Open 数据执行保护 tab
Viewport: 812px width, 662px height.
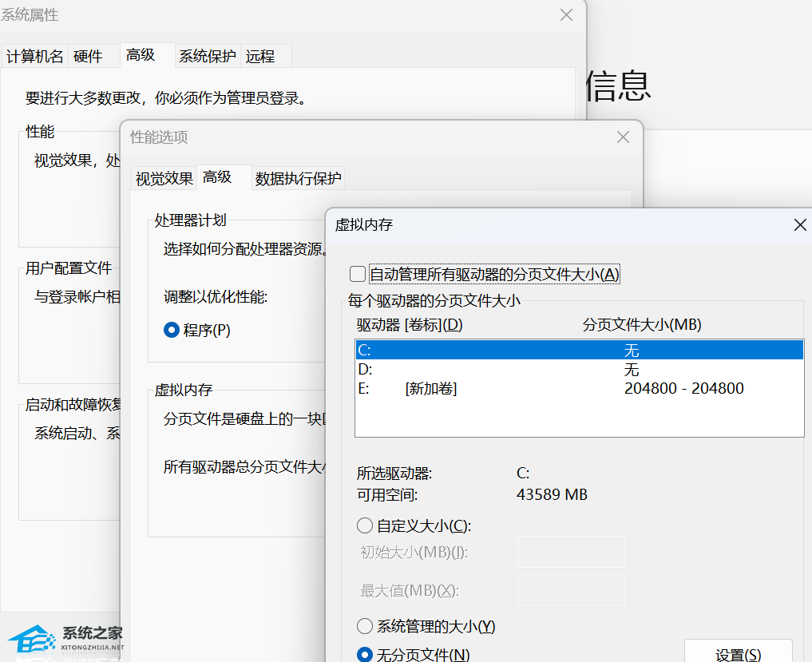(298, 179)
